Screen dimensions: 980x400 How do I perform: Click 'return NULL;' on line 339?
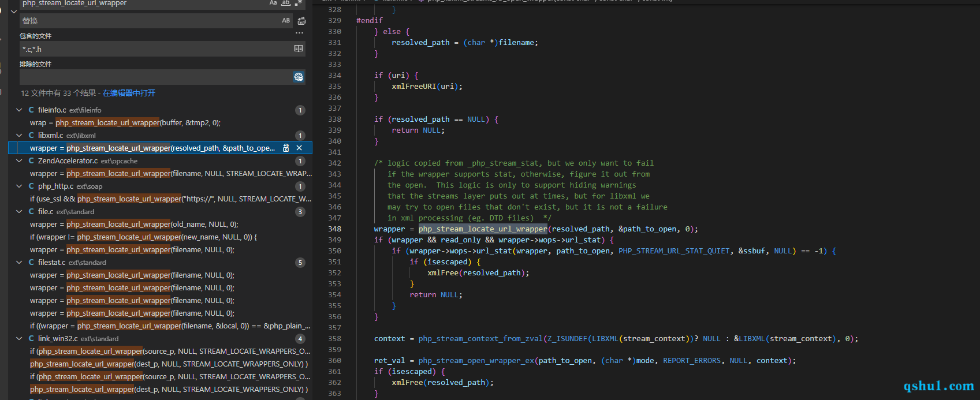(418, 130)
